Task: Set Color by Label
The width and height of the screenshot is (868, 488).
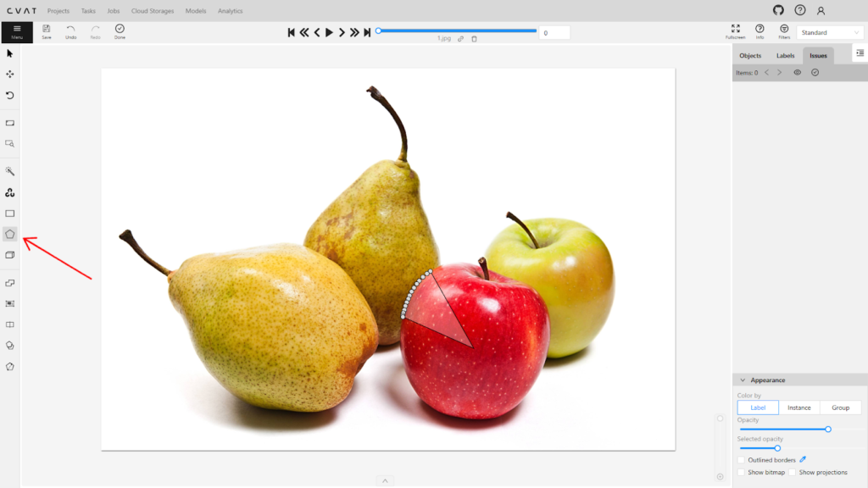Action: [758, 408]
